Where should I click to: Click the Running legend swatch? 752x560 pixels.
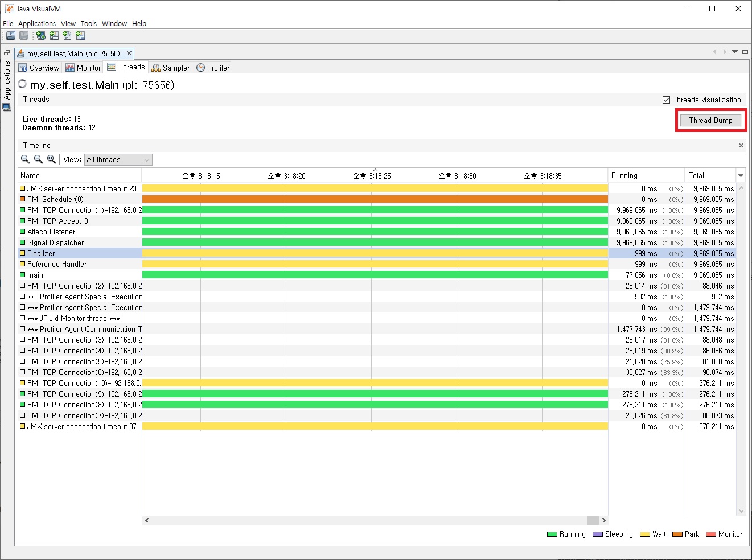[x=552, y=534]
